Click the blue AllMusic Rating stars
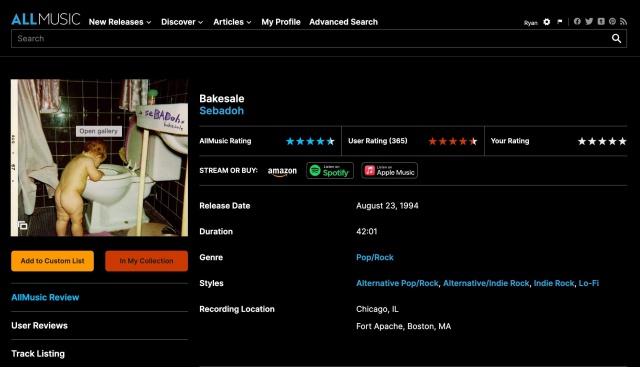 pyautogui.click(x=310, y=141)
